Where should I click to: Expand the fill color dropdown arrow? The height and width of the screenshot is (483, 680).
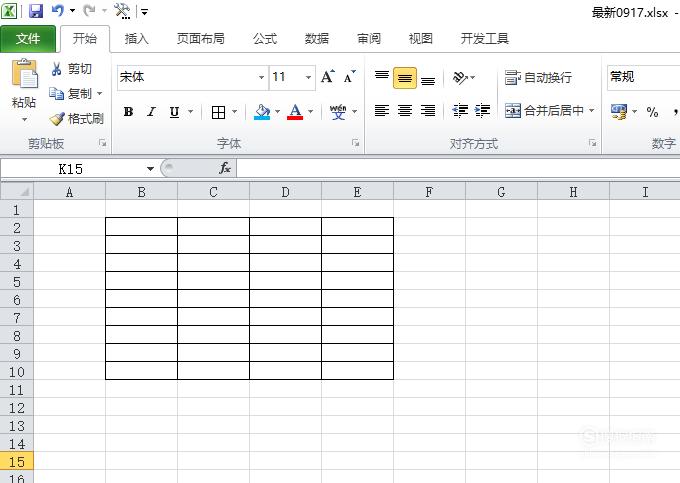click(278, 112)
